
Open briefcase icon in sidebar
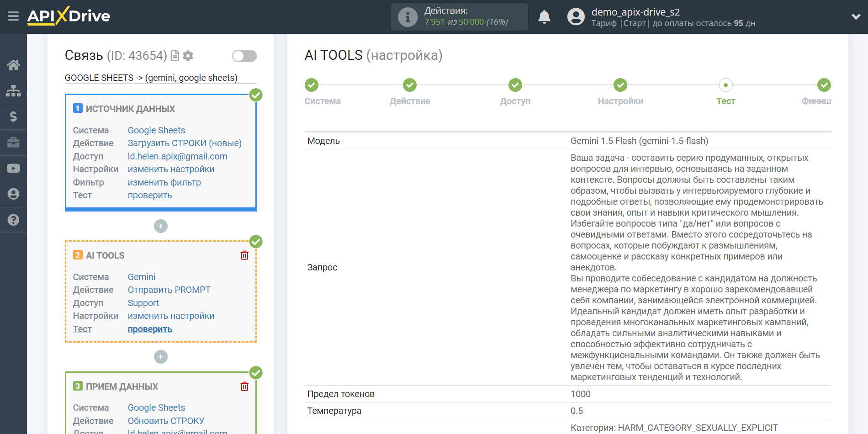pos(13,143)
